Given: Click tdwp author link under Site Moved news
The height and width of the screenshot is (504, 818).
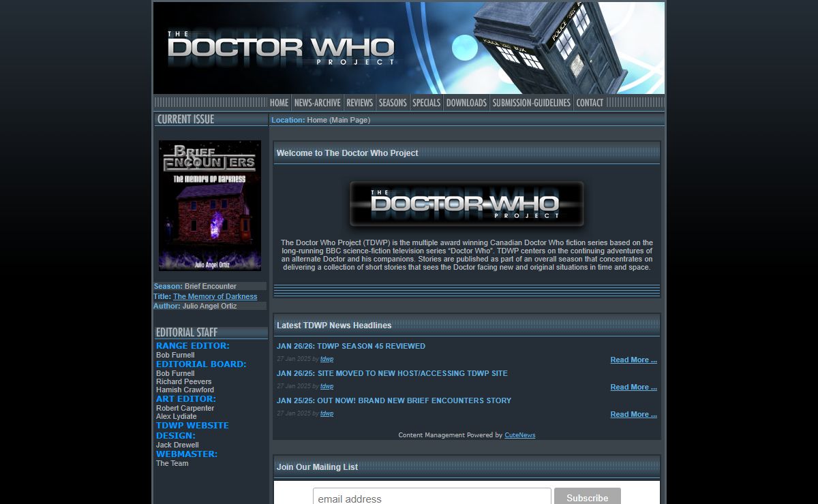Looking at the screenshot, I should pyautogui.click(x=327, y=386).
